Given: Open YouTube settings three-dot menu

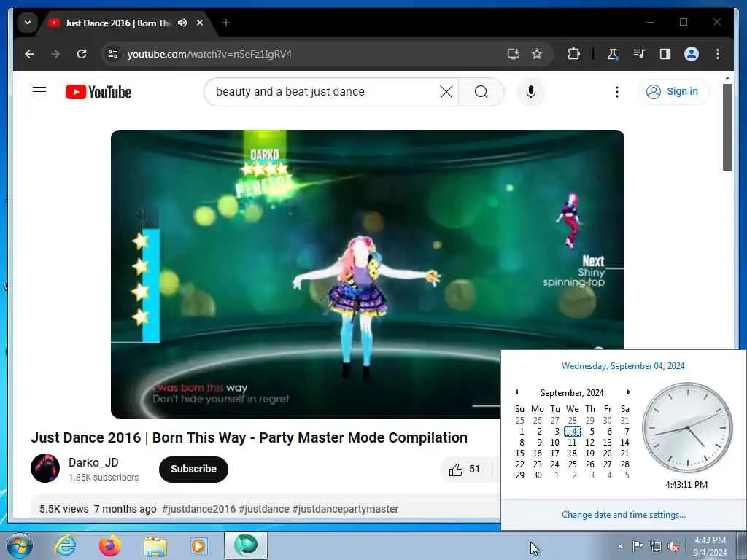Looking at the screenshot, I should pos(617,91).
